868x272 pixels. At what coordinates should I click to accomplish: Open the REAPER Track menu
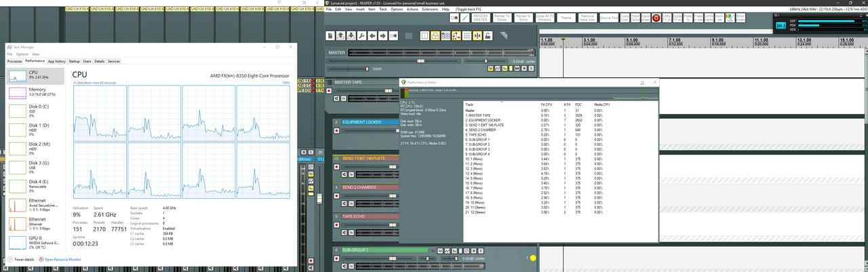[x=383, y=9]
